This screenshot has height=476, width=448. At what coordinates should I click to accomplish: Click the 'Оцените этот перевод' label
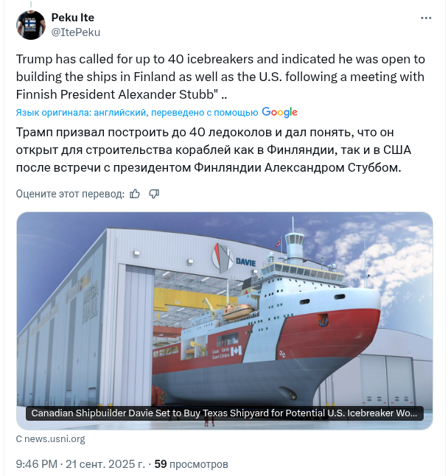point(69,194)
